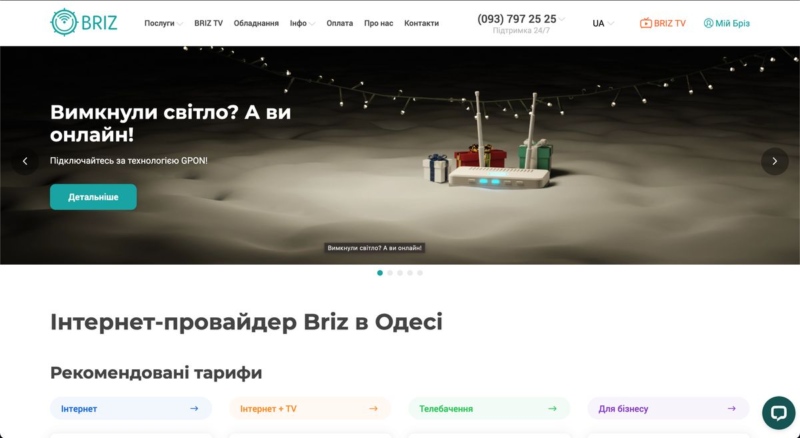Click arrow on Для бізнесу pill
Viewport: 800px width, 438px height.
tap(731, 409)
